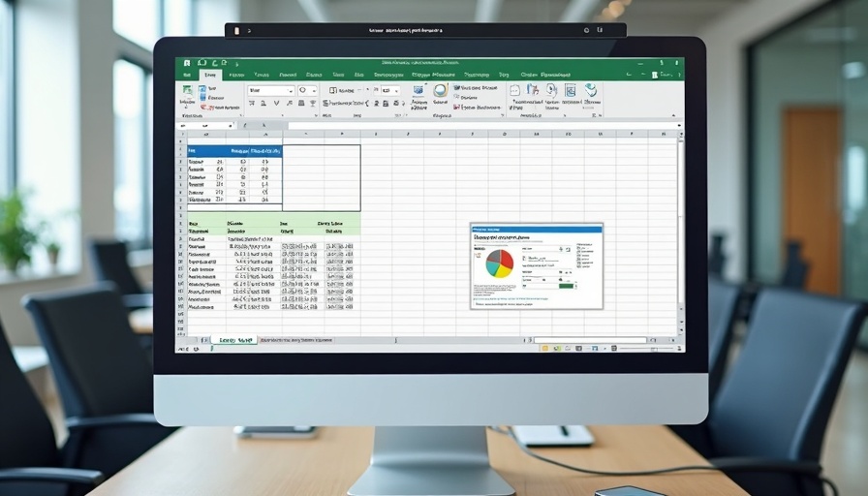Click the green button in the floating dialog
The height and width of the screenshot is (496, 868).
pyautogui.click(x=566, y=286)
